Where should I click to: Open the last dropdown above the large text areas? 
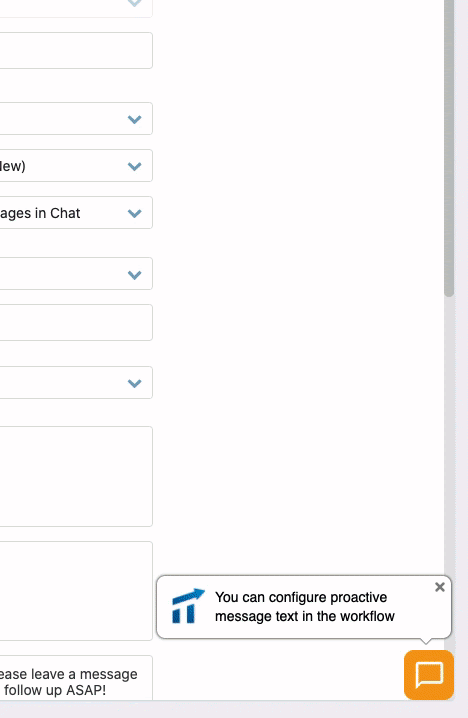coord(76,382)
